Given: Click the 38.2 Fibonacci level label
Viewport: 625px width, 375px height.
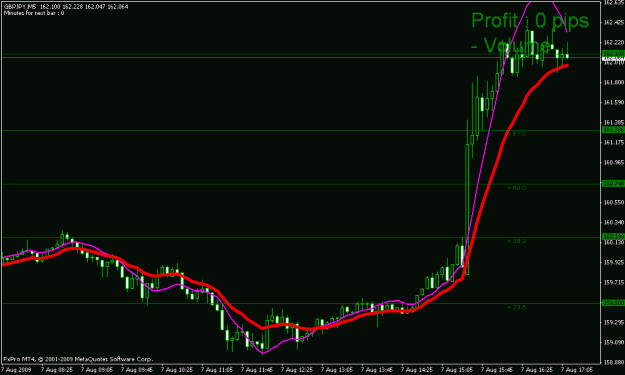Looking at the screenshot, I should pos(517,241).
